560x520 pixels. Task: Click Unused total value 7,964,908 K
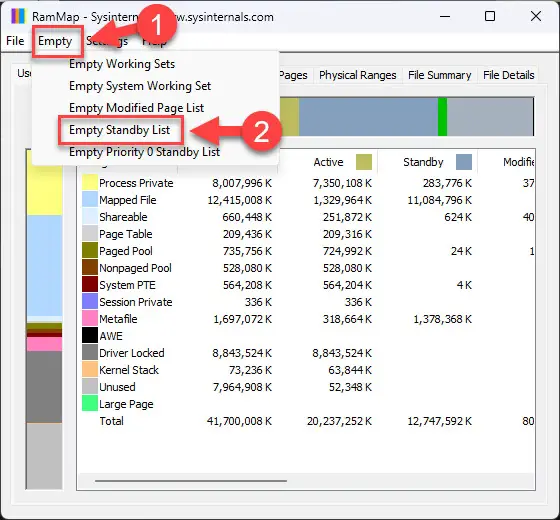(242, 387)
